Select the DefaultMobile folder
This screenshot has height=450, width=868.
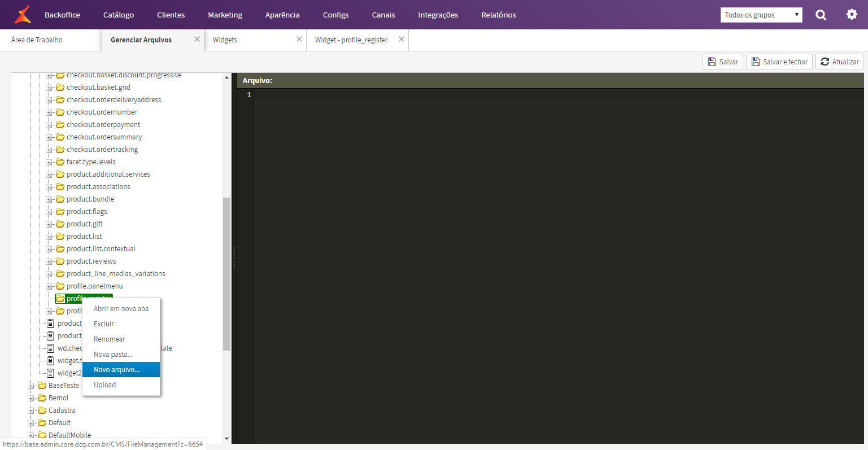point(69,435)
